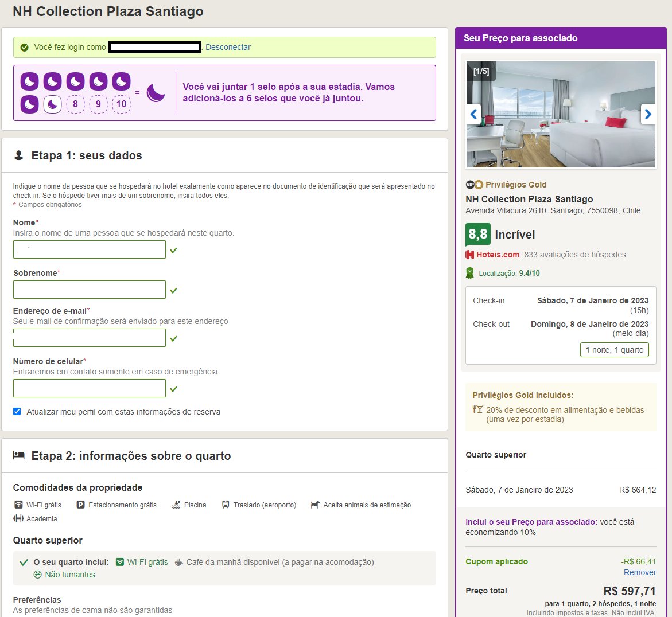The image size is (672, 617).
Task: Click the Piscina pool icon
Action: [176, 505]
